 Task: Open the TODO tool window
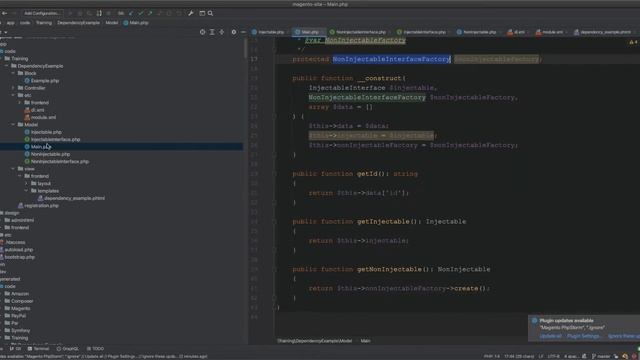(96, 349)
